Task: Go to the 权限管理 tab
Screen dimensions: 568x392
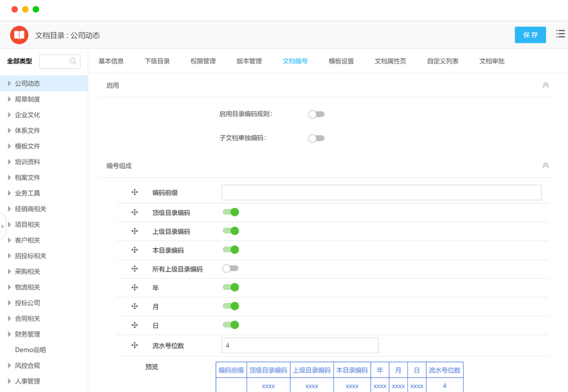Action: click(x=203, y=61)
